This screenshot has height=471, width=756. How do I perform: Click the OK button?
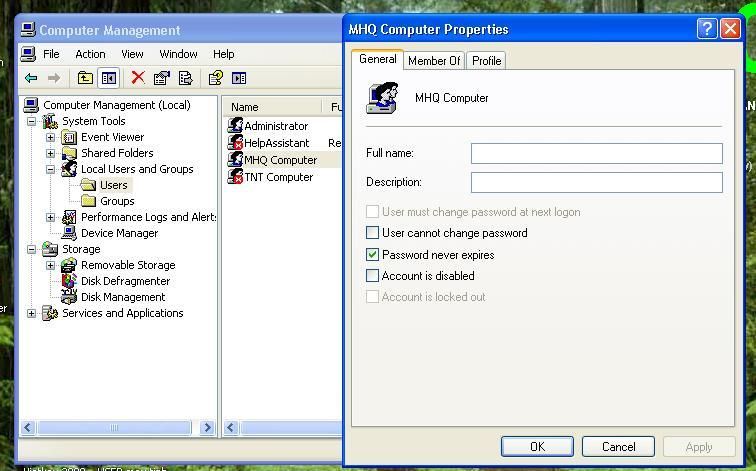pos(537,447)
